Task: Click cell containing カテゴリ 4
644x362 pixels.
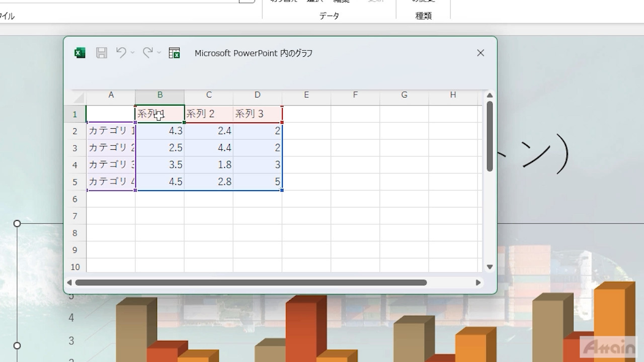Action: click(x=111, y=182)
